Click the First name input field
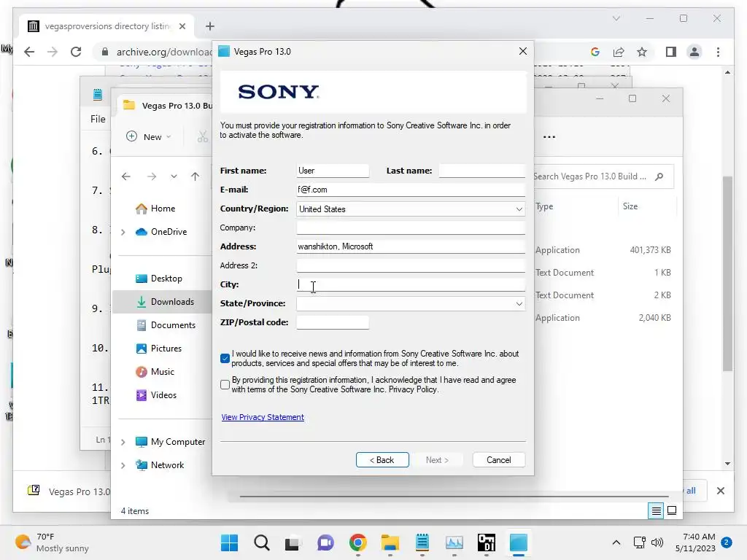Image resolution: width=747 pixels, height=560 pixels. (x=333, y=171)
